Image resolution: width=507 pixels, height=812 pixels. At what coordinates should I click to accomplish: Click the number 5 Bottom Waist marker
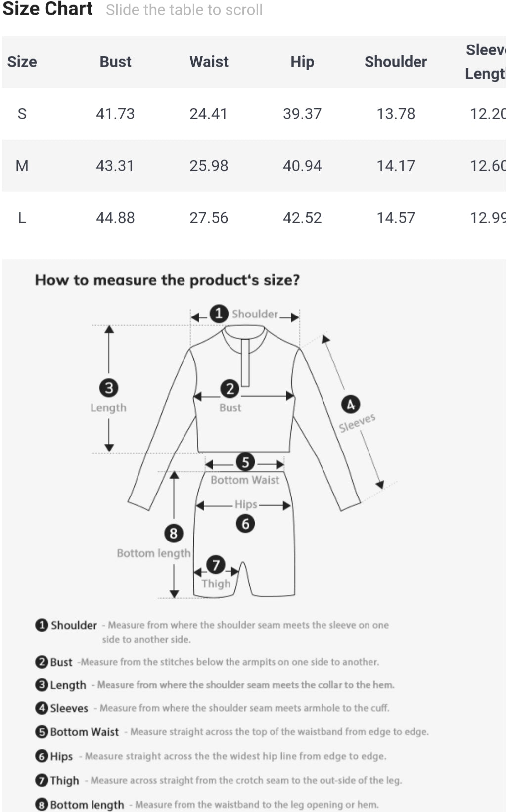[x=245, y=463]
